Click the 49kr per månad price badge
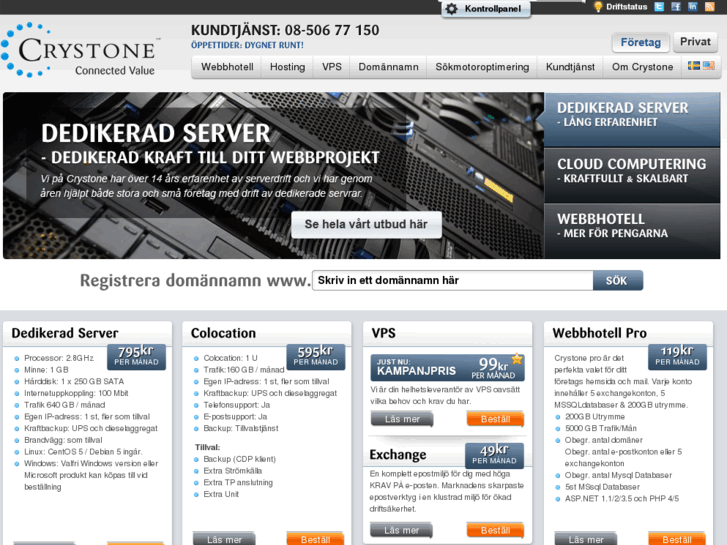 click(494, 455)
